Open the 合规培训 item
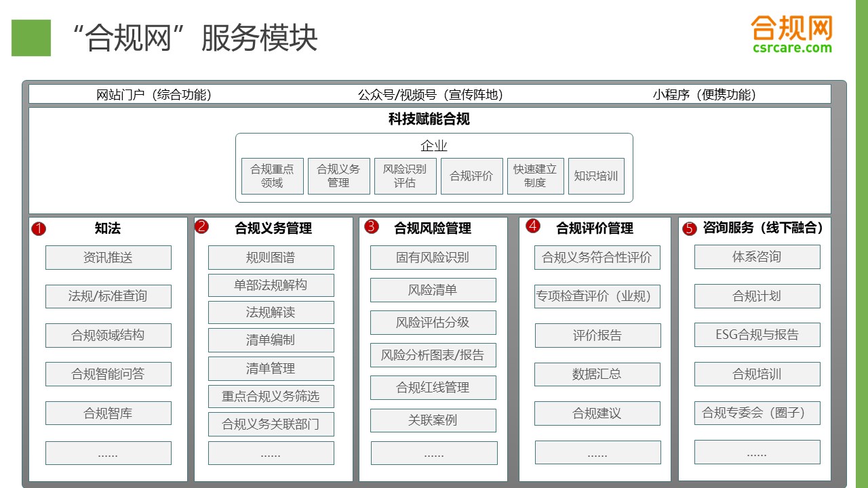This screenshot has width=868, height=488. pyautogui.click(x=757, y=374)
